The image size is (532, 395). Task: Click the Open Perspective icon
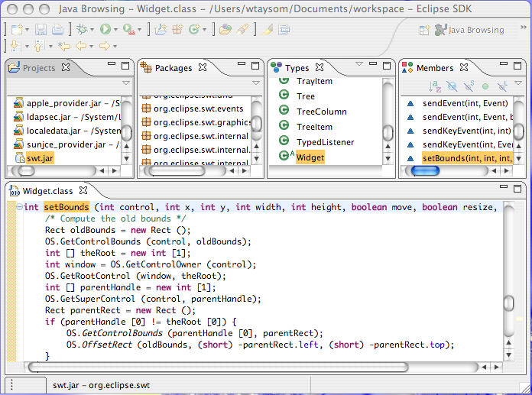tap(424, 30)
